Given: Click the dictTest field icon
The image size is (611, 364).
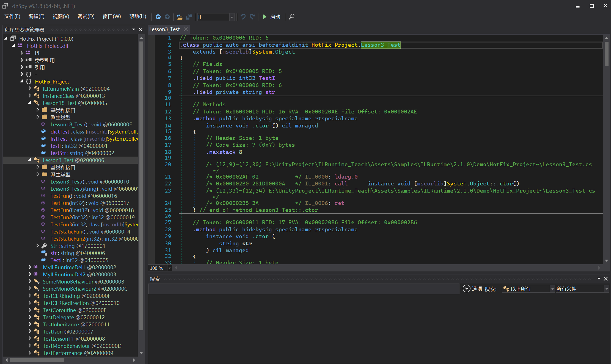Looking at the screenshot, I should pyautogui.click(x=43, y=131).
